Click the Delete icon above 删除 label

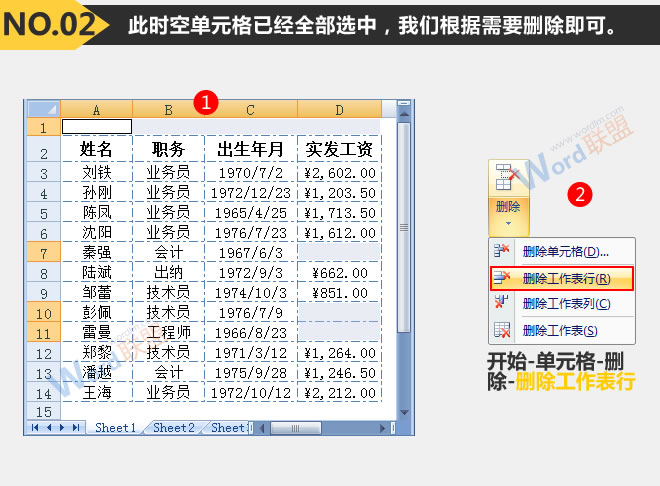507,177
